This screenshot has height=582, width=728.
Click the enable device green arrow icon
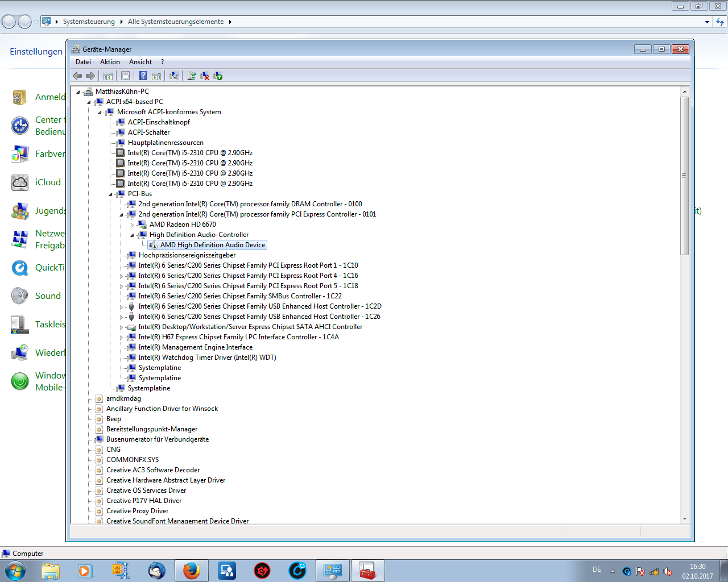point(218,76)
